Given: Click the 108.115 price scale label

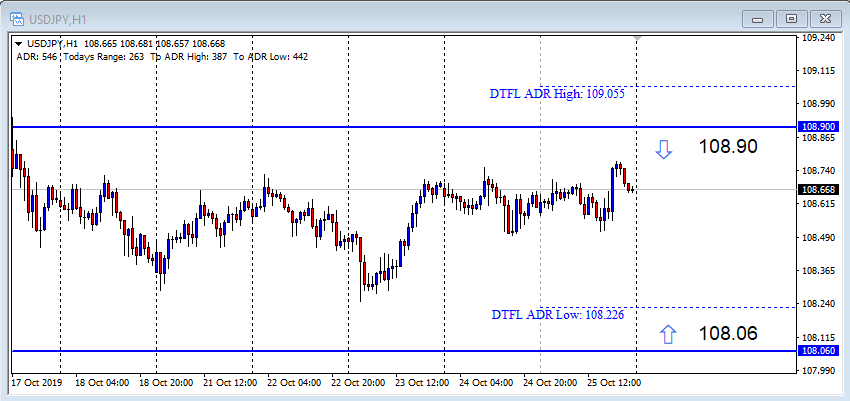Looking at the screenshot, I should [x=819, y=337].
